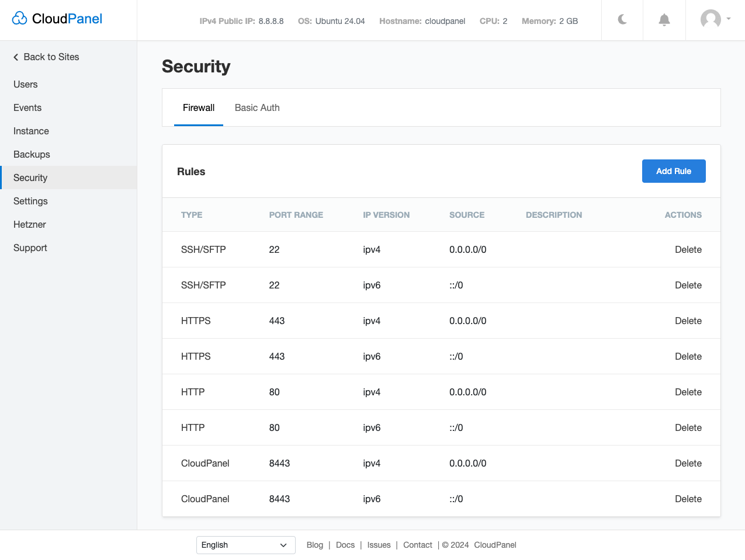Switch to the Basic Auth tab

coord(257,108)
